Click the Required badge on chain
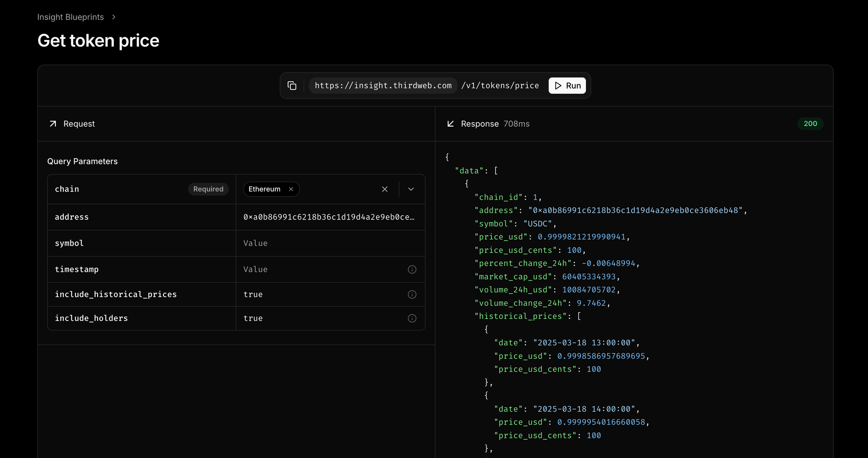This screenshot has width=868, height=458. pyautogui.click(x=208, y=189)
